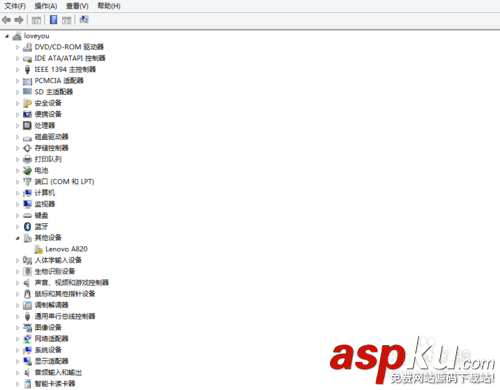
Task: Select the IEEE 1394 主控制器 label
Action: [x=65, y=69]
